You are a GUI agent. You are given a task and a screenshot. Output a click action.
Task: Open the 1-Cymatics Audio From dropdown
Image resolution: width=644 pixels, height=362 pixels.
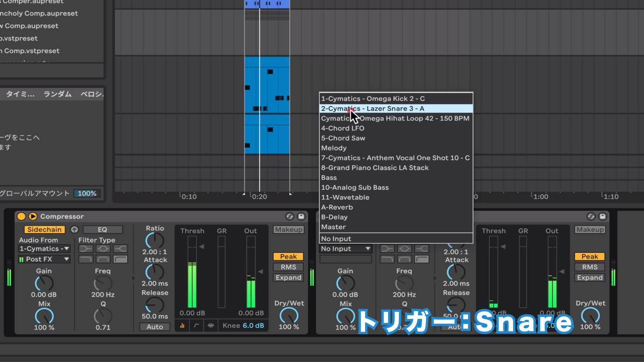pos(44,248)
